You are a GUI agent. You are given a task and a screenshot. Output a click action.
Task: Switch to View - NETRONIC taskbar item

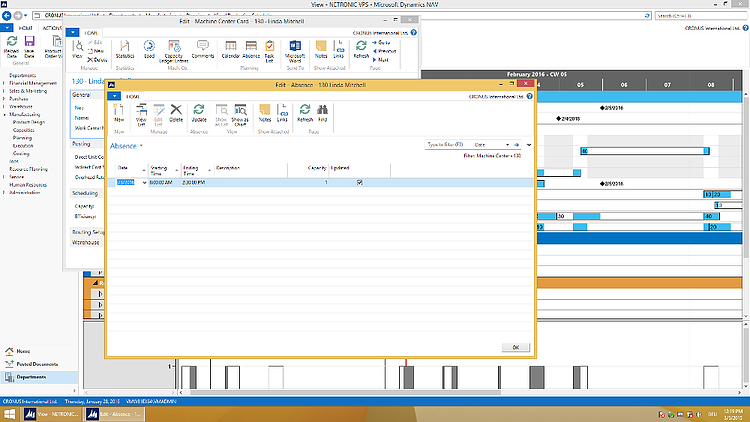[52, 414]
